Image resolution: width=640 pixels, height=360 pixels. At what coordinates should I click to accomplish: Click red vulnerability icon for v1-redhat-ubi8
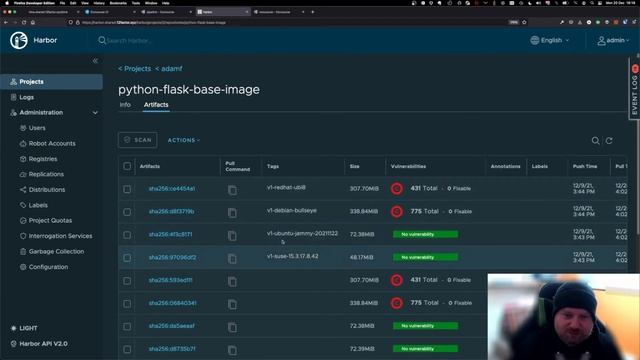coord(397,189)
